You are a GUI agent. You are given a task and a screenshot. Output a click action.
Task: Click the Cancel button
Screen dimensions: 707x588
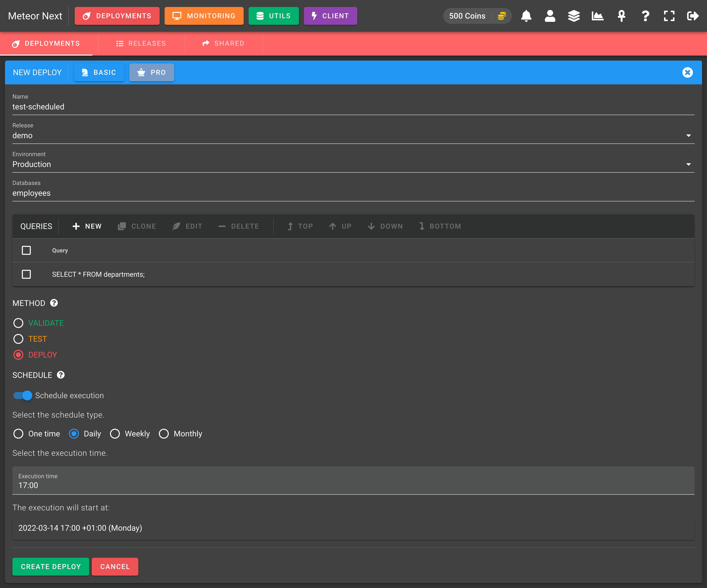[x=115, y=566]
